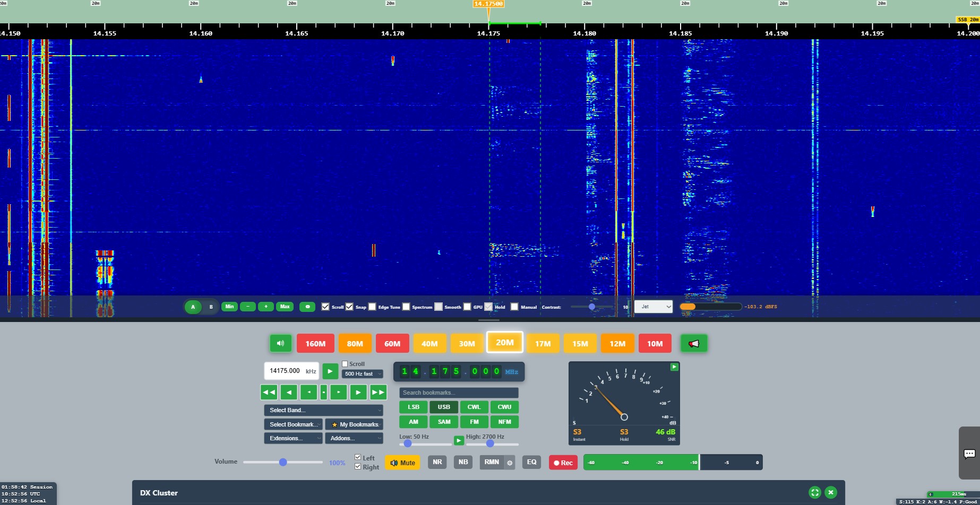Switch to VFO B
This screenshot has width=980, height=505.
coord(211,307)
